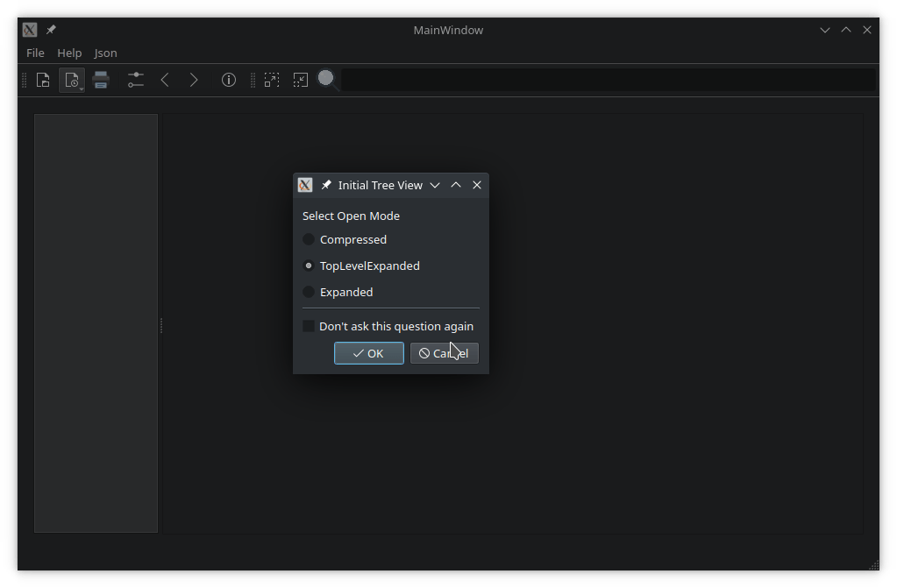Activate the collapse-view toolbar icon

tap(300, 80)
